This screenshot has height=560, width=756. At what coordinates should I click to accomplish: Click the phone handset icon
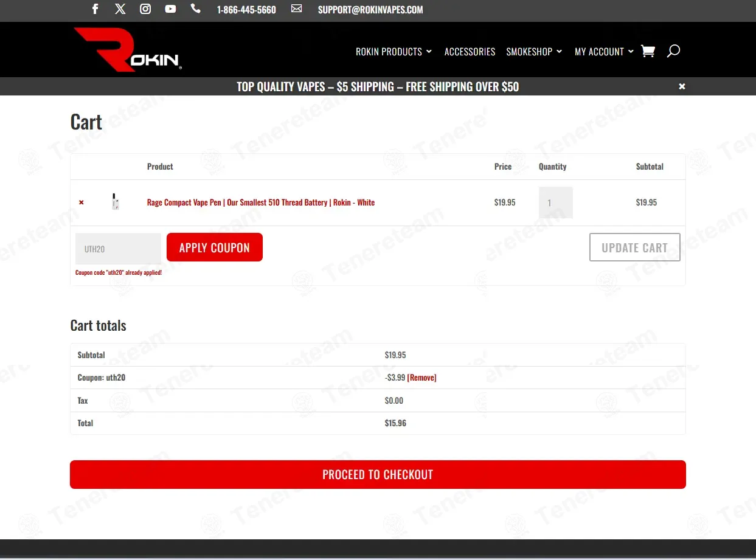[195, 9]
